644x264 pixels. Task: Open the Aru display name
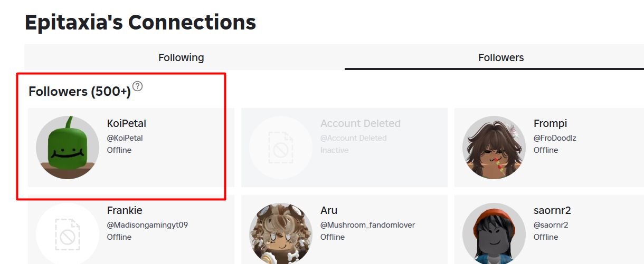[x=329, y=211]
